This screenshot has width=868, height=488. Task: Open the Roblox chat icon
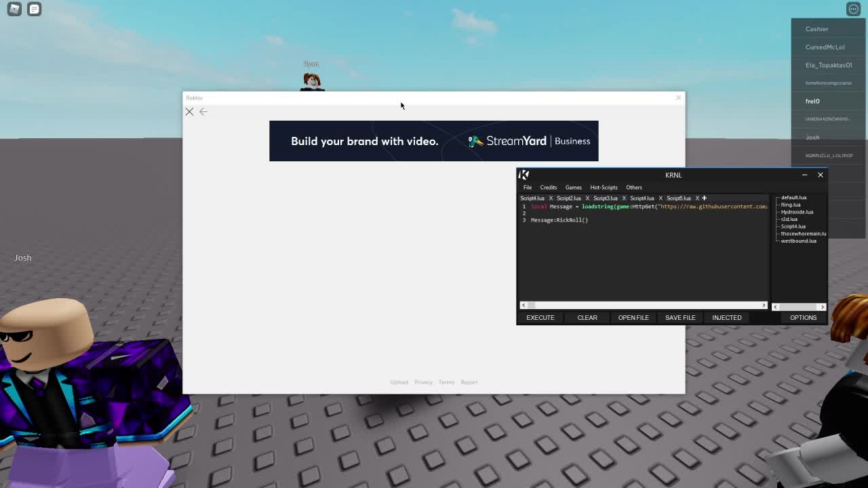(x=35, y=9)
